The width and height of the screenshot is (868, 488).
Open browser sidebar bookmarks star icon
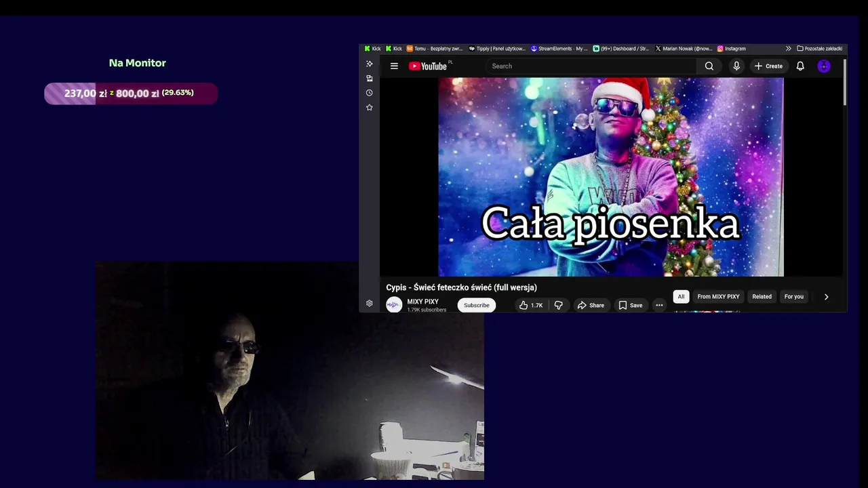click(x=370, y=107)
